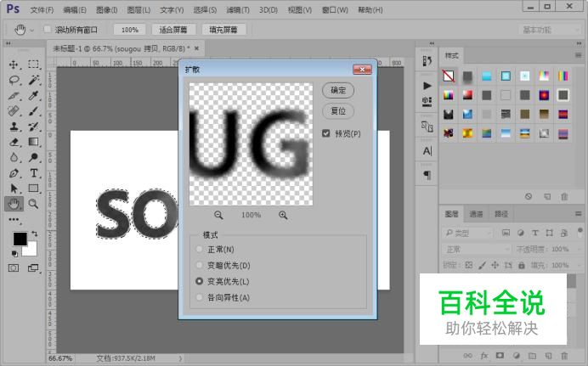Screen dimensions: 588x366
Task: Toggle the Preview checkbox
Action: pos(326,133)
